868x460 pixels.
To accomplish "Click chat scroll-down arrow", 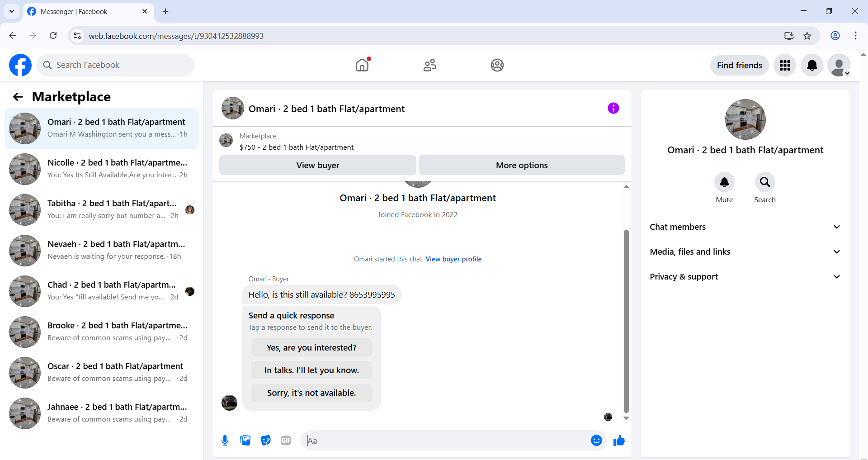I will tap(626, 418).
